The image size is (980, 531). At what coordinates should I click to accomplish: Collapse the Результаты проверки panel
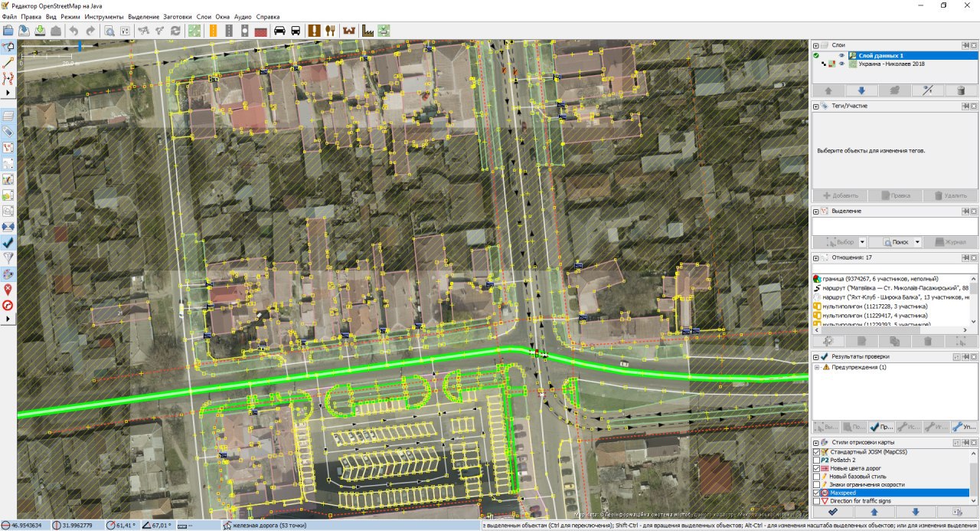(816, 357)
